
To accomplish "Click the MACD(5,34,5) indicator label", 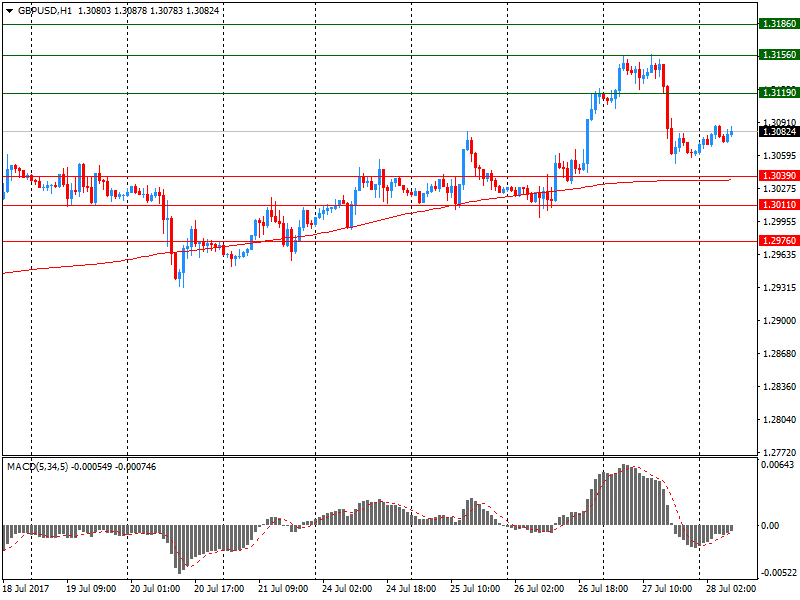I will tap(37, 467).
